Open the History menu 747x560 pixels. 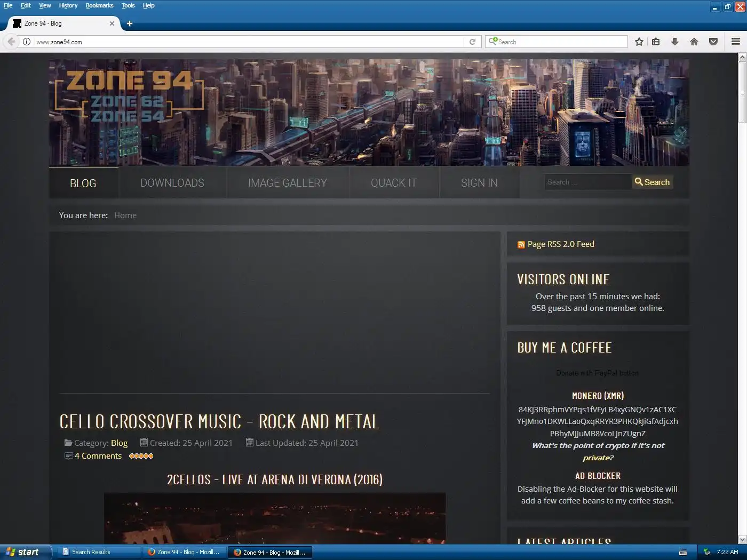[x=68, y=5]
